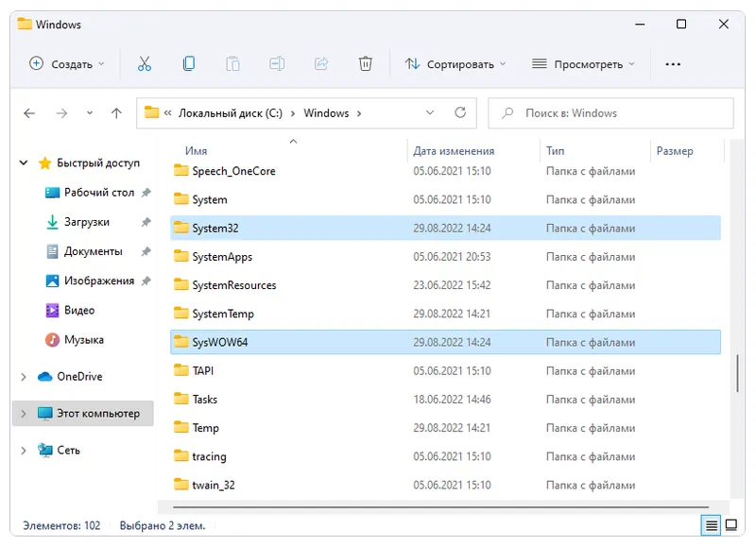Click the Copy icon in toolbar
This screenshot has width=756, height=546.
[188, 63]
